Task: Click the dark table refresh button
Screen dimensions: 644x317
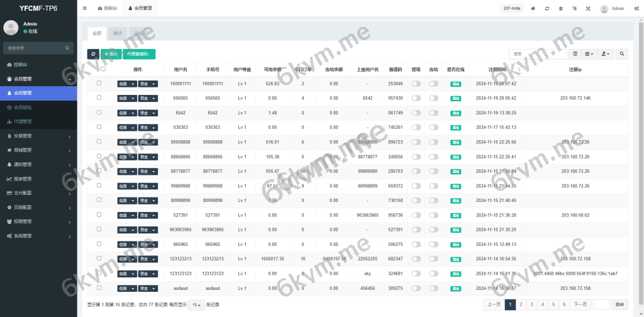Action: (x=93, y=55)
